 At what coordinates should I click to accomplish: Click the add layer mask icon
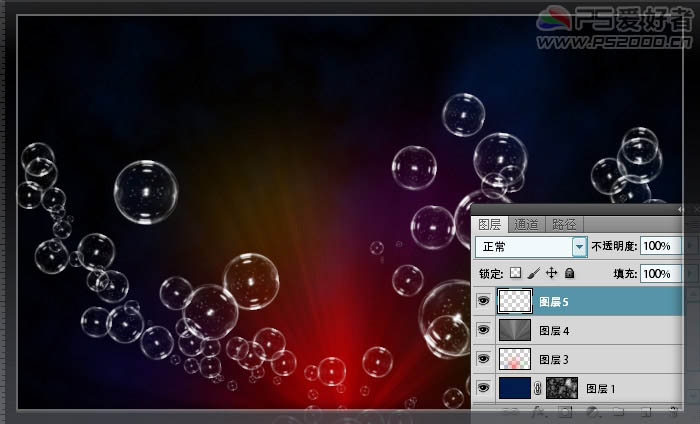pos(563,411)
